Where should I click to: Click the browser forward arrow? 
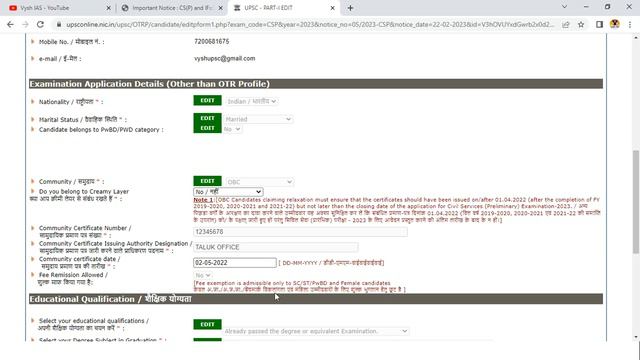[x=25, y=24]
